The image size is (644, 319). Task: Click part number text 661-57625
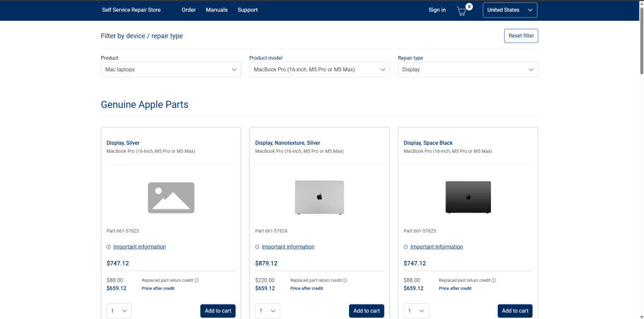point(420,232)
